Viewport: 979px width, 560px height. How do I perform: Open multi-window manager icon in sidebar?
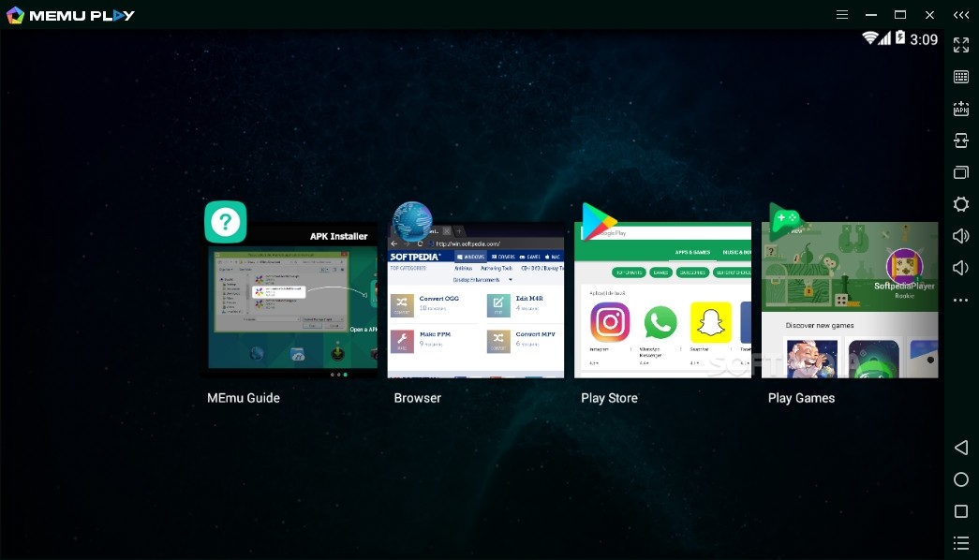(x=961, y=172)
